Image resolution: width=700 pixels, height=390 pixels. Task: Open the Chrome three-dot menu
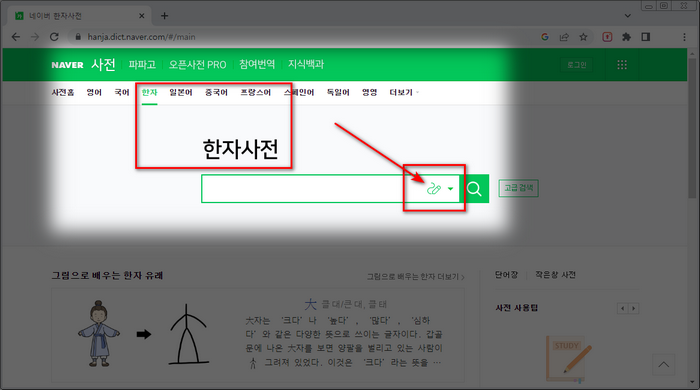click(x=684, y=37)
